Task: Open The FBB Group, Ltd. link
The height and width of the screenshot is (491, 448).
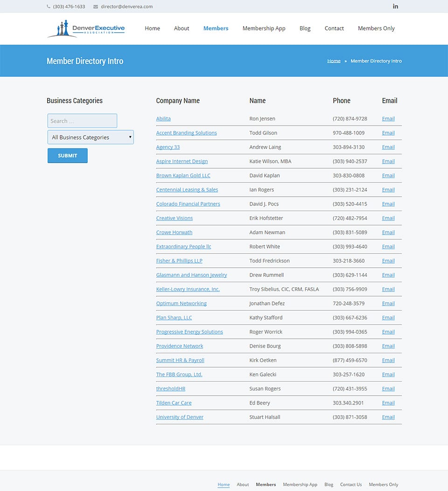Action: click(x=179, y=375)
